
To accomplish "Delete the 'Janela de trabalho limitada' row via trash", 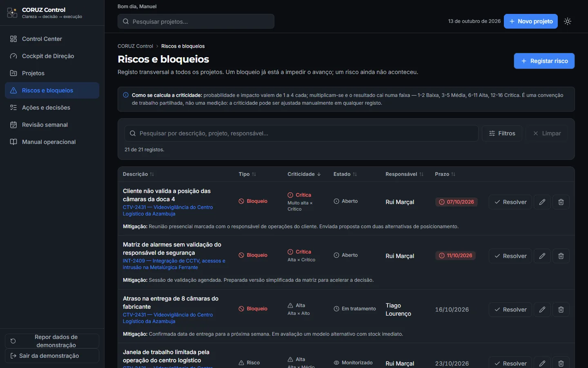I will pyautogui.click(x=561, y=363).
